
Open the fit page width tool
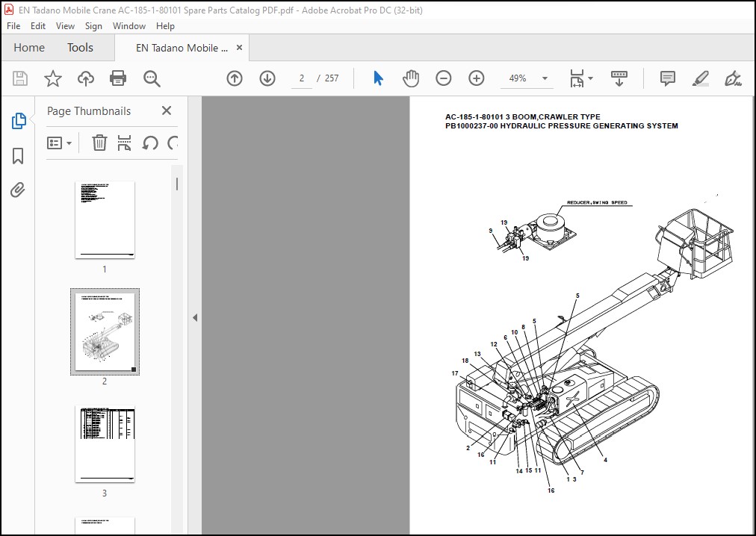point(577,78)
